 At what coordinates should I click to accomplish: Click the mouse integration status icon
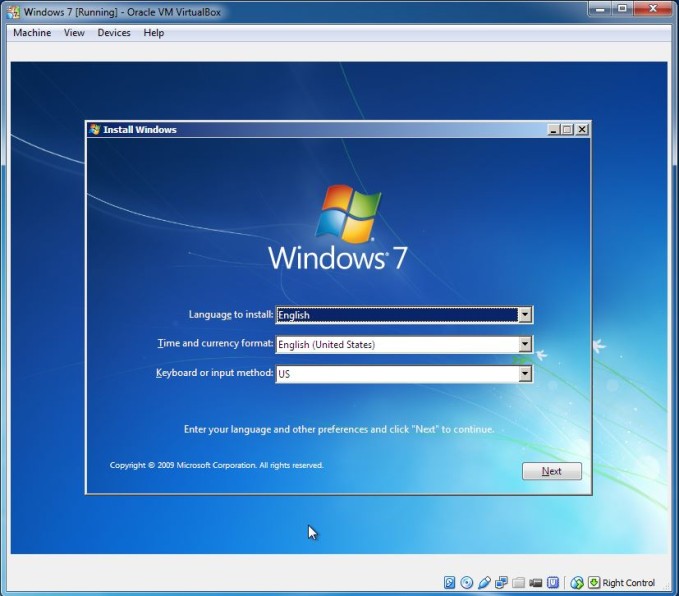[x=577, y=583]
